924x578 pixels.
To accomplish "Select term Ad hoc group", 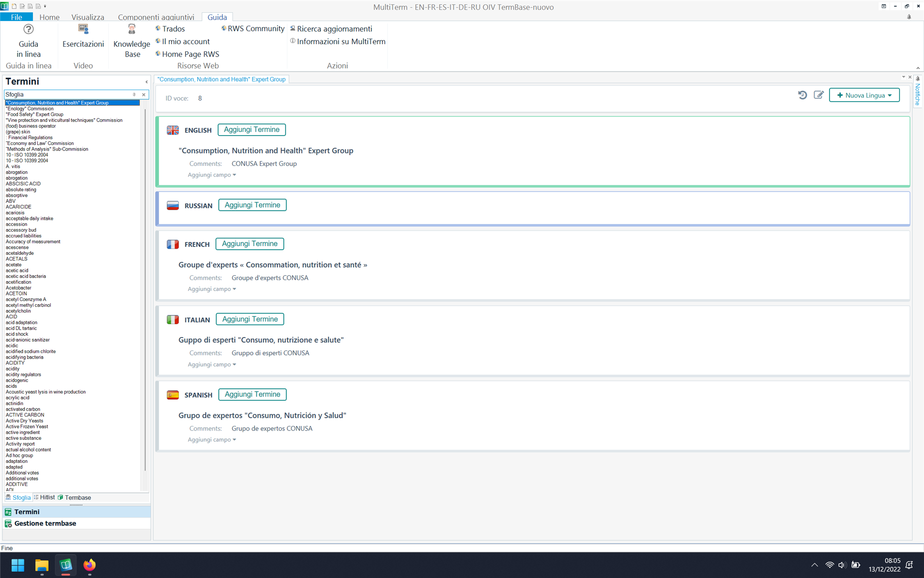I will coord(20,456).
